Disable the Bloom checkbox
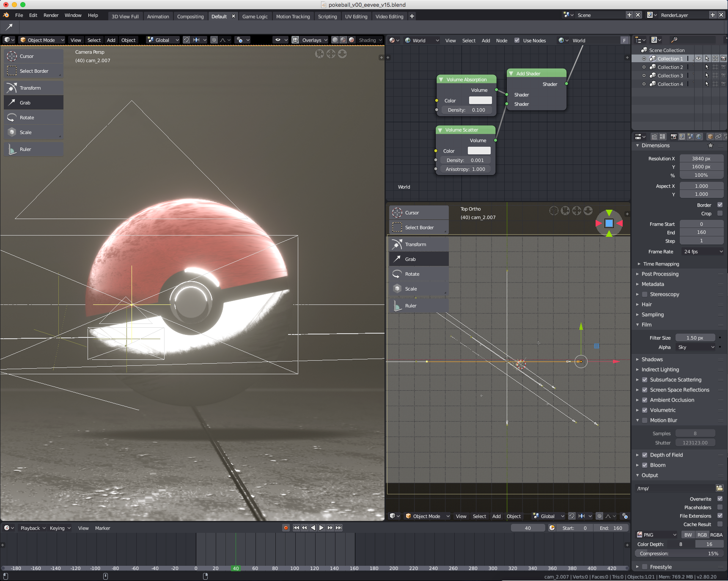 click(645, 465)
